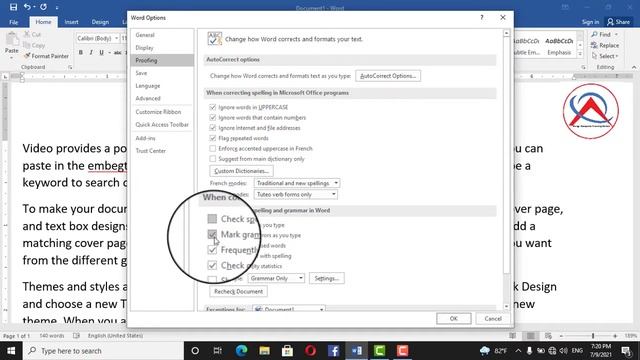
Task: Open Facebook icon on taskbar
Action: pos(333,351)
